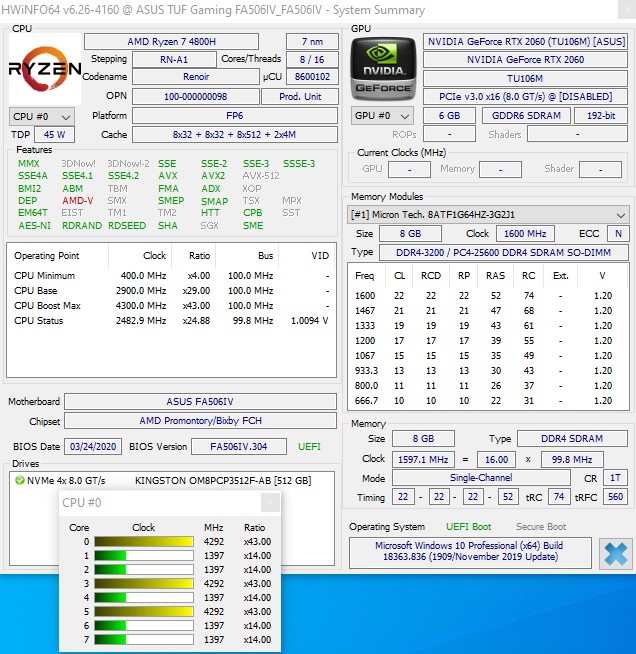Click the ASUS FA506IV motherboard field

[200, 402]
